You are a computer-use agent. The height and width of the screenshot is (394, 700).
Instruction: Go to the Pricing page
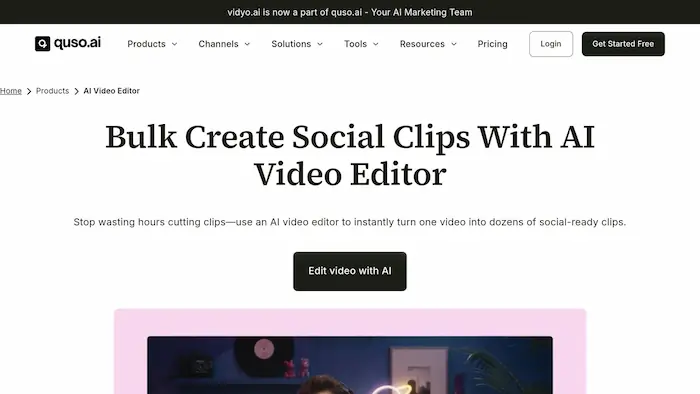coord(492,44)
